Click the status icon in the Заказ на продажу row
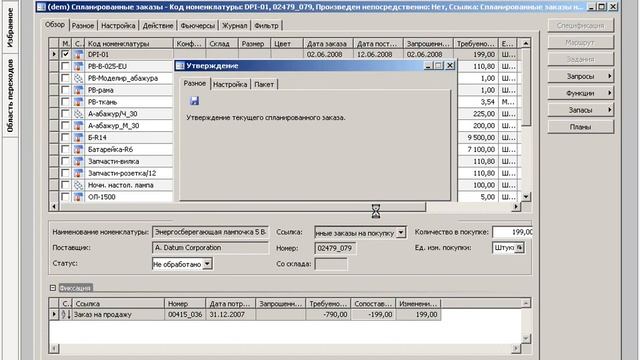Image resolution: width=640 pixels, height=360 pixels. 66,314
